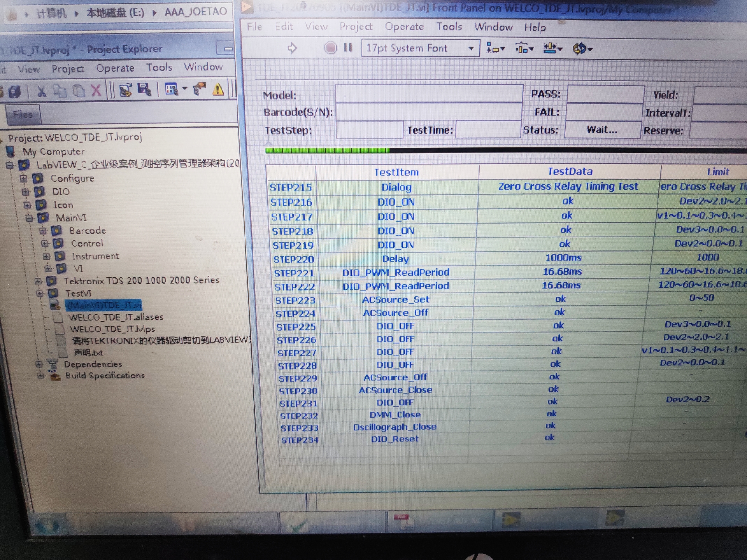Click the Run arrow to start the VI
Viewport: 747px width, 560px height.
tap(292, 47)
